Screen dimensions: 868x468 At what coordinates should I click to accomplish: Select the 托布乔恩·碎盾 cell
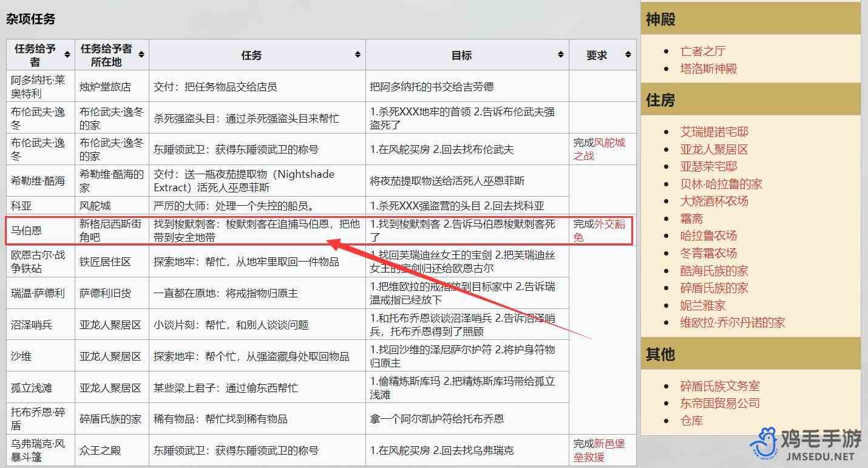41,419
